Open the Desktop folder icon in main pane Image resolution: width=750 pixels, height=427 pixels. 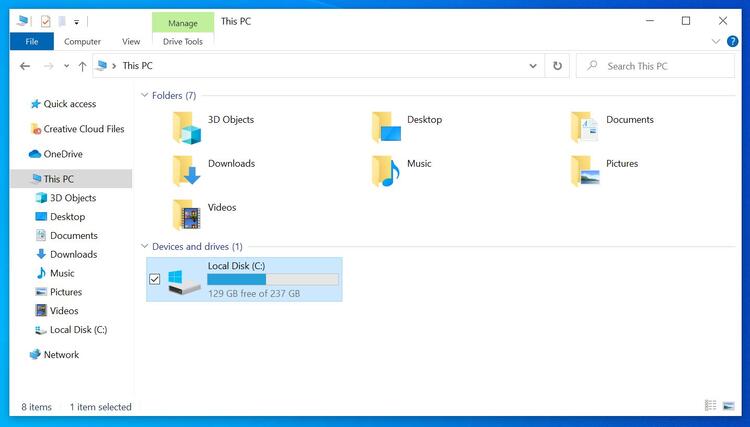tap(386, 127)
